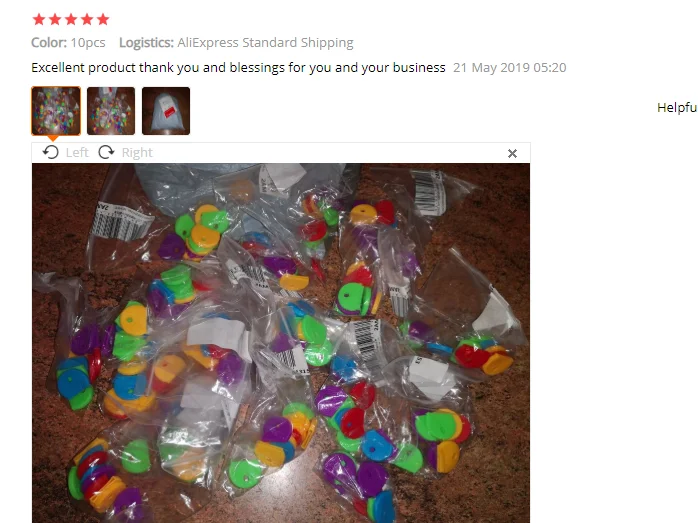The height and width of the screenshot is (523, 698).
Task: Click the 'Color: 10pcs' variant label
Action: [x=68, y=43]
